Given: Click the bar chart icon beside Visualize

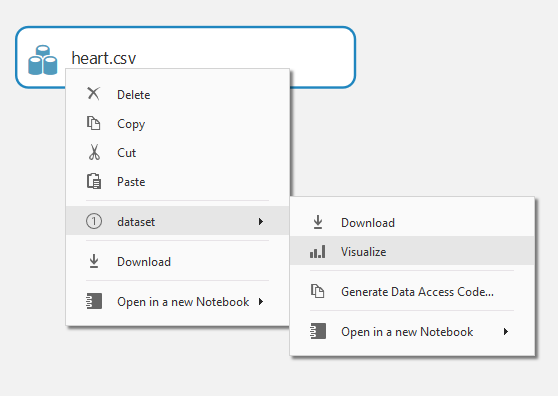Looking at the screenshot, I should pos(317,252).
